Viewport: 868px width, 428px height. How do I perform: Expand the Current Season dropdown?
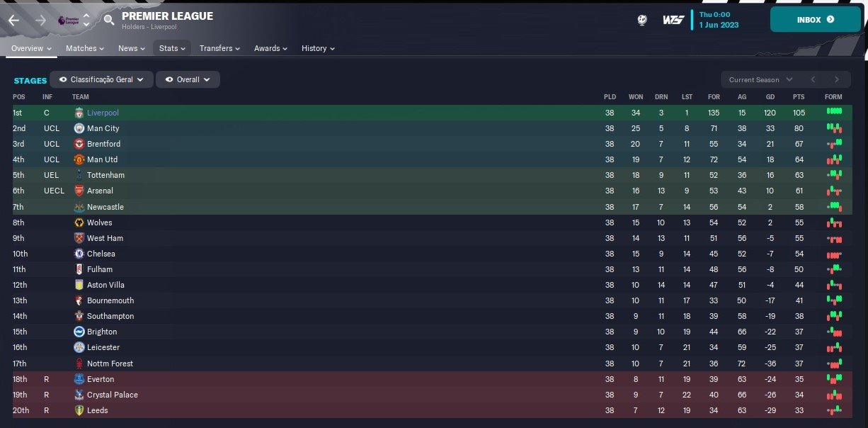coord(761,80)
